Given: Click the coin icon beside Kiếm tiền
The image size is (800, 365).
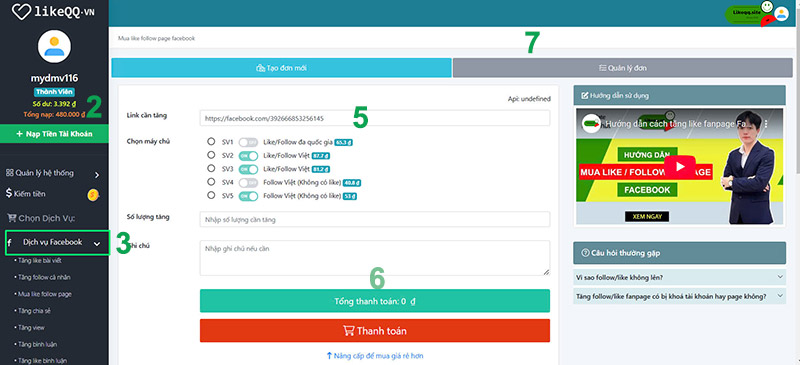Looking at the screenshot, I should coord(93,194).
